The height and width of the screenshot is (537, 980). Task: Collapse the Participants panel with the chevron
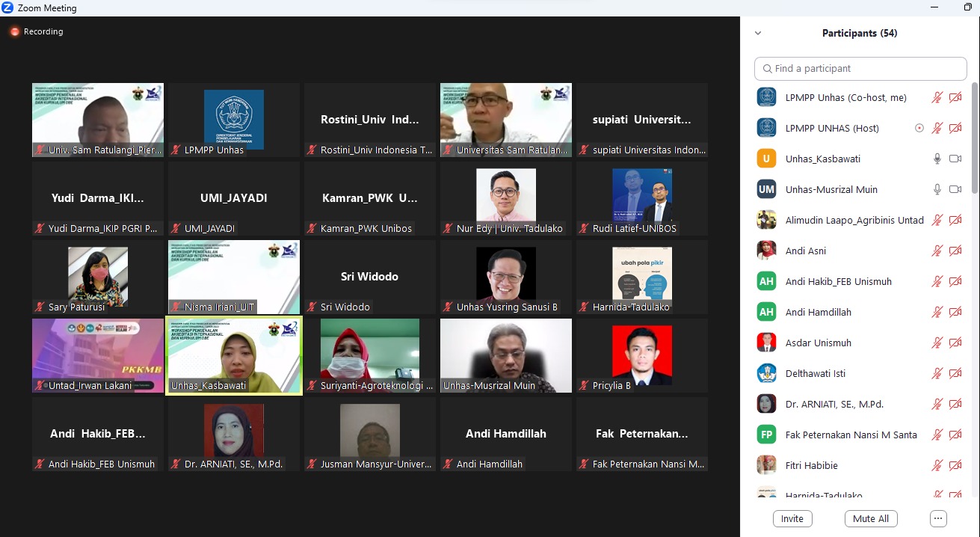pyautogui.click(x=758, y=33)
